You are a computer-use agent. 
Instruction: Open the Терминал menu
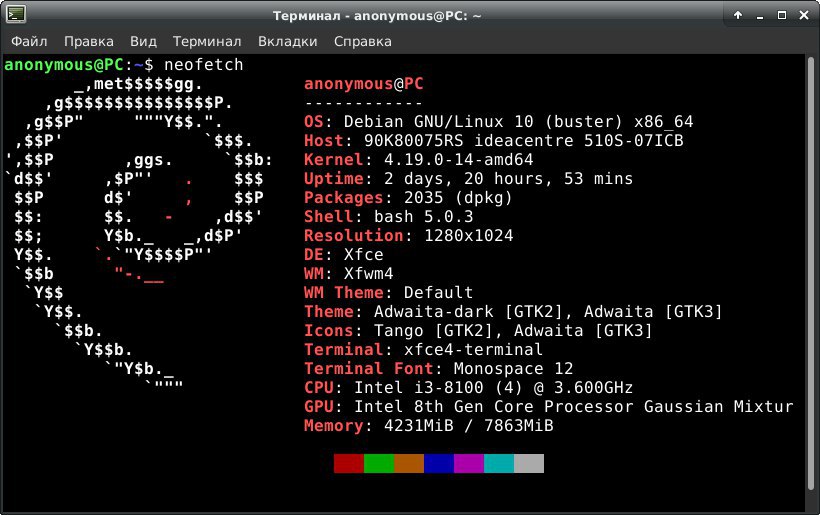click(207, 41)
